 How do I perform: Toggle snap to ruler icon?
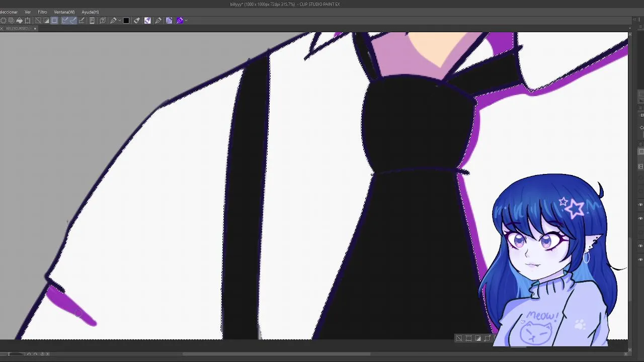point(65,21)
